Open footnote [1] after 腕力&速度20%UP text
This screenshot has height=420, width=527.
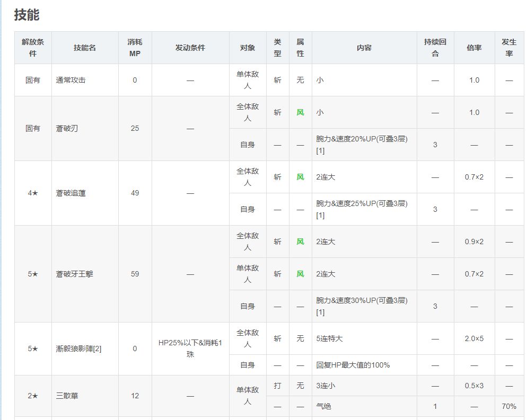[320, 151]
